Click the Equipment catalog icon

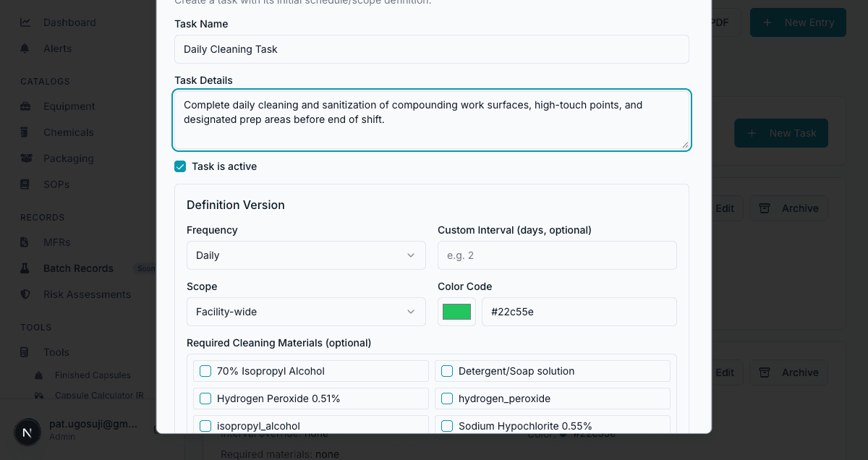pyautogui.click(x=27, y=106)
